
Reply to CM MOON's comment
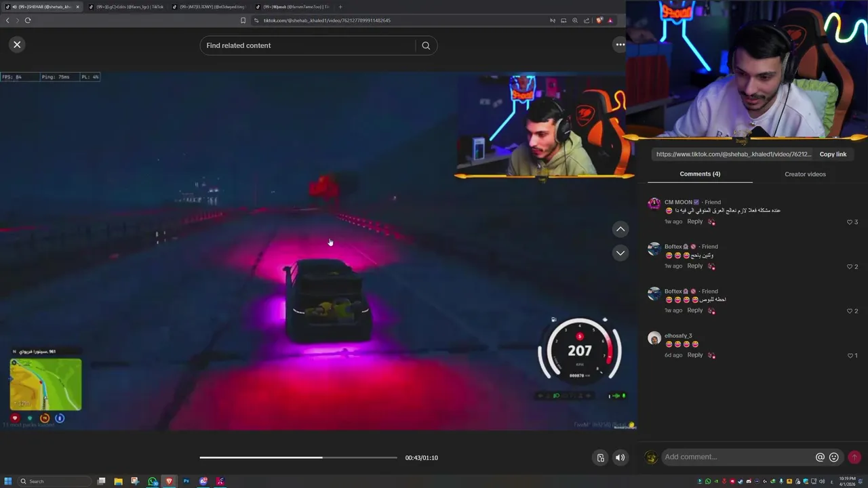[694, 222]
